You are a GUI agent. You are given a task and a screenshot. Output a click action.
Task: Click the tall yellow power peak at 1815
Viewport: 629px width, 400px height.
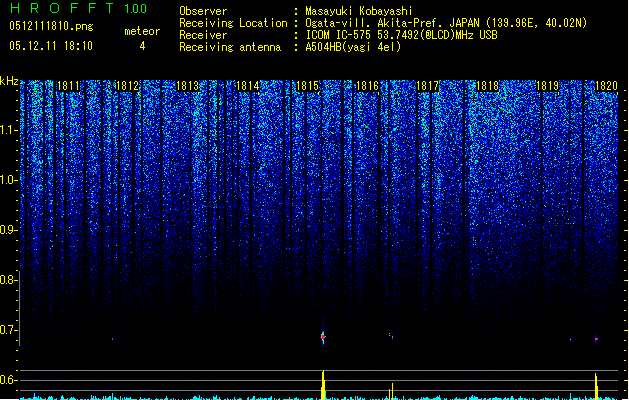click(x=323, y=385)
